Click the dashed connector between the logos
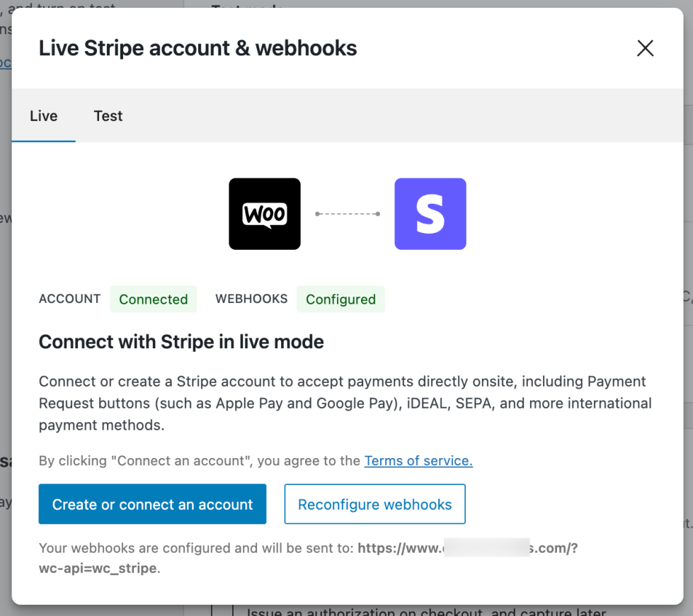 click(348, 214)
